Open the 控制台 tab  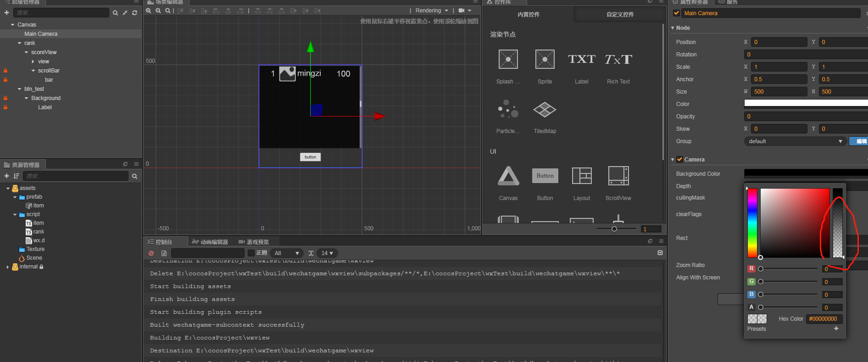tap(160, 242)
